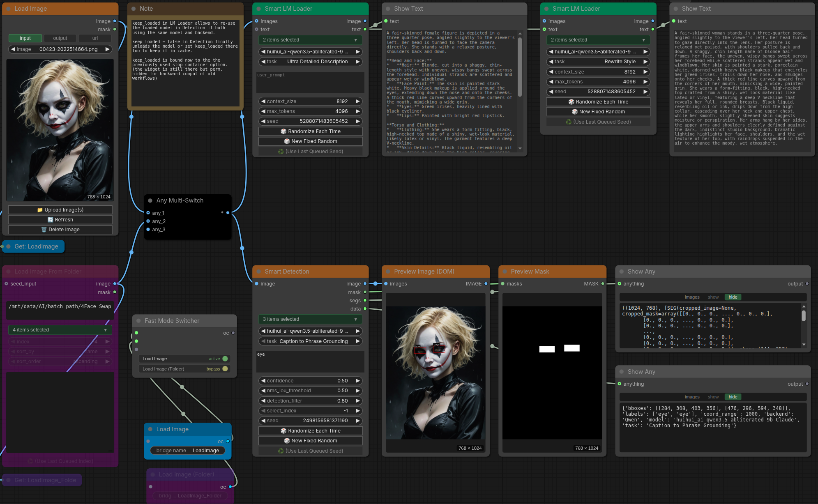Click the Refresh icon in Load Image node
Image resolution: width=818 pixels, height=504 pixels.
click(x=51, y=220)
